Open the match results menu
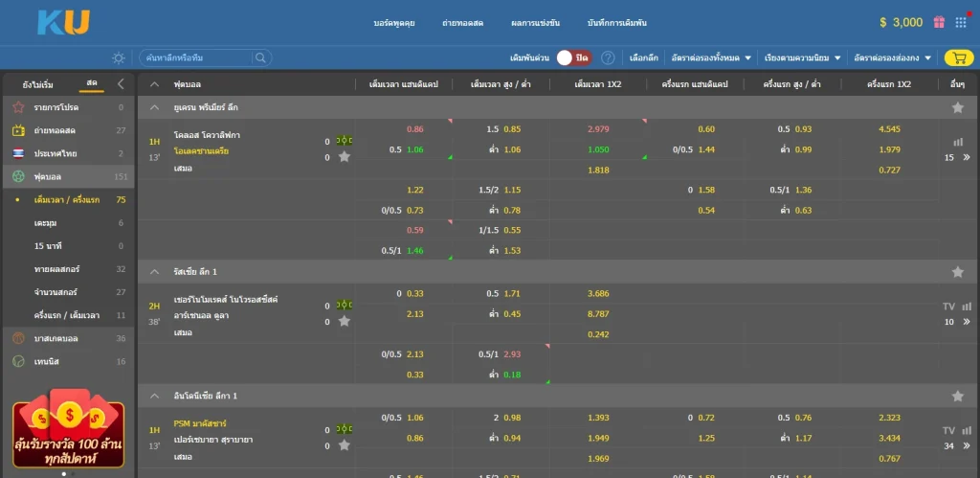Screen dimensions: 980x478 (535, 23)
